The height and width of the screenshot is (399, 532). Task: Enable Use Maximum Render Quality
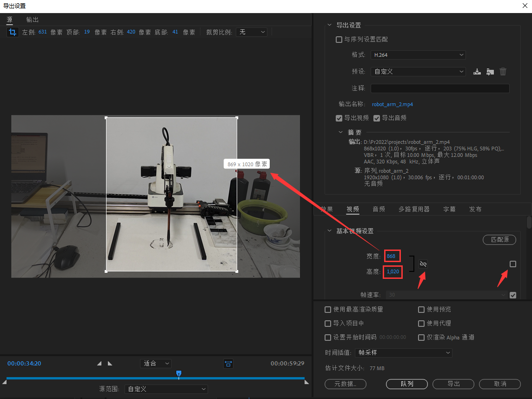(x=328, y=309)
